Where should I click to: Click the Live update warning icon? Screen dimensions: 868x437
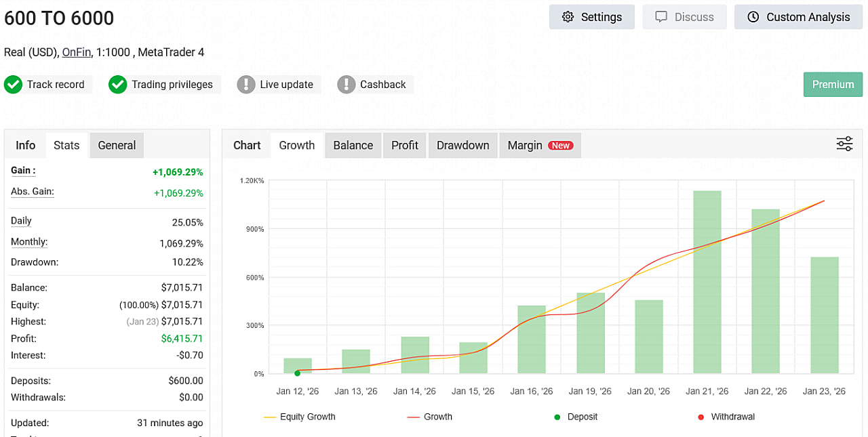(246, 85)
